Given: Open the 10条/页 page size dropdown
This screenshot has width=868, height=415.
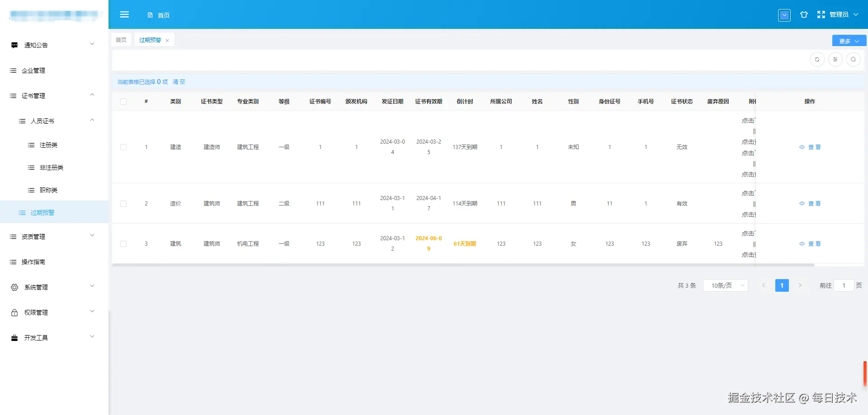Looking at the screenshot, I should pos(725,285).
